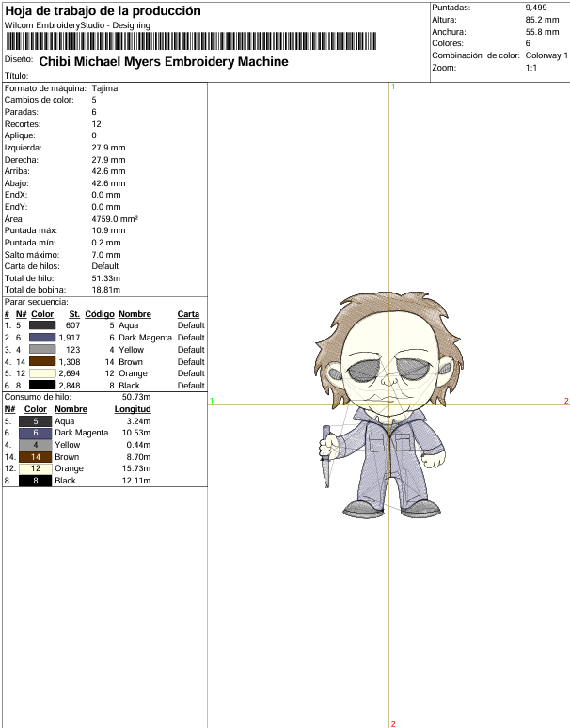Click the Área value '4759.0 mm²'
The height and width of the screenshot is (728, 570).
[115, 218]
